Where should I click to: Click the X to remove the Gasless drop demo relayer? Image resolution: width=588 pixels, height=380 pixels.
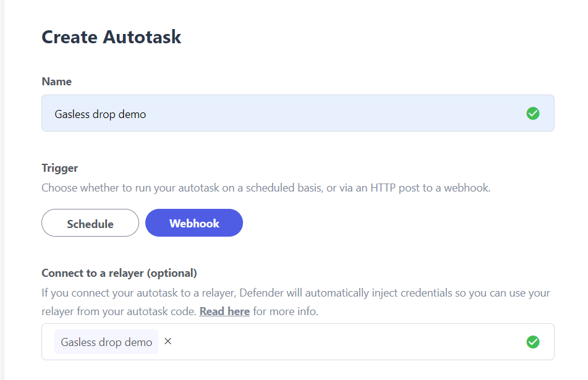[x=168, y=341]
